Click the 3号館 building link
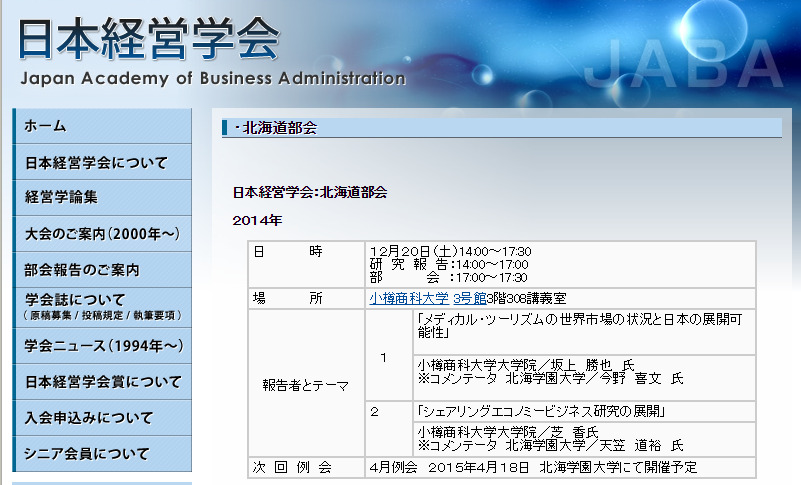Image resolution: width=801 pixels, height=485 pixels. [469, 298]
